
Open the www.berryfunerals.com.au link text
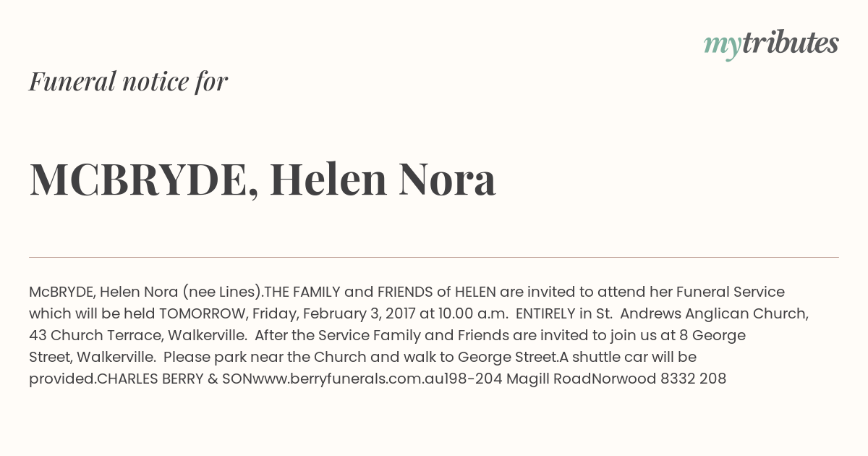tap(338, 379)
